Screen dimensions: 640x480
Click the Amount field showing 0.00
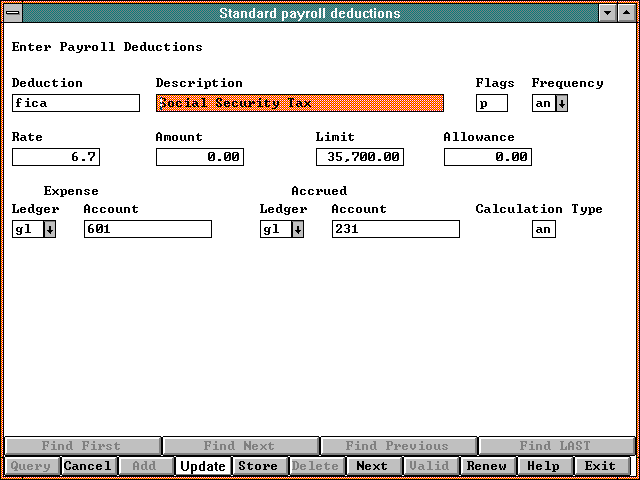click(200, 157)
